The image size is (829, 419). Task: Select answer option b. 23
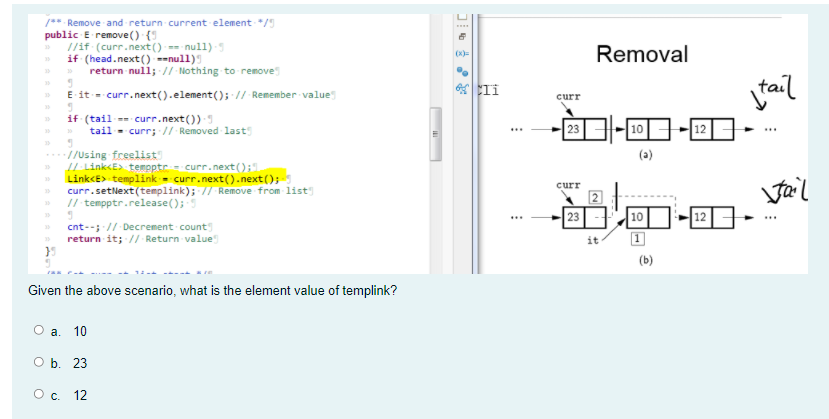point(39,362)
